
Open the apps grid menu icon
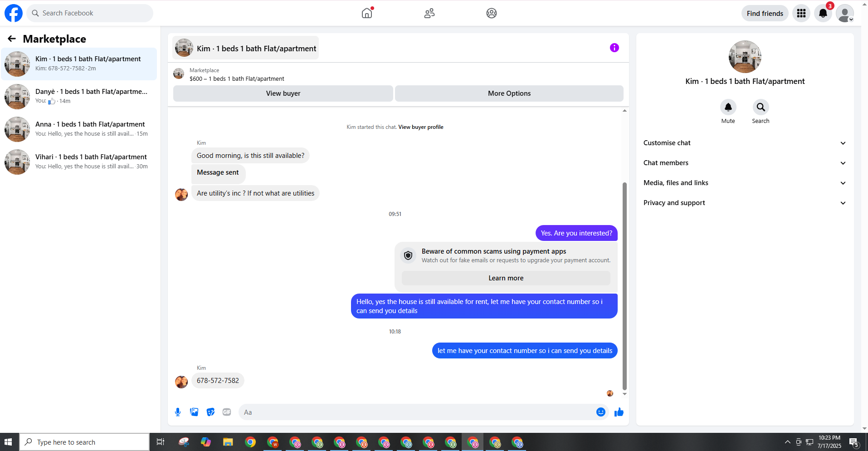tap(801, 13)
